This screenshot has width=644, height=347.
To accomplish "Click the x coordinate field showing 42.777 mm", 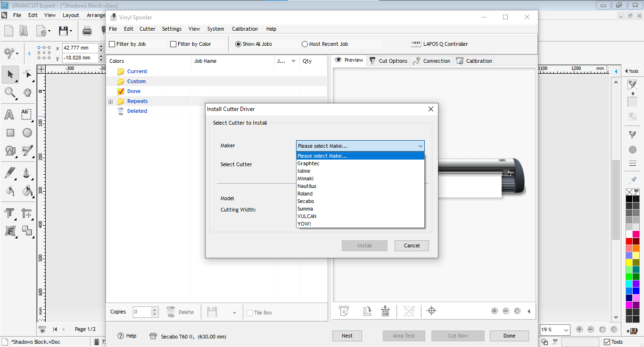I will coord(80,48).
